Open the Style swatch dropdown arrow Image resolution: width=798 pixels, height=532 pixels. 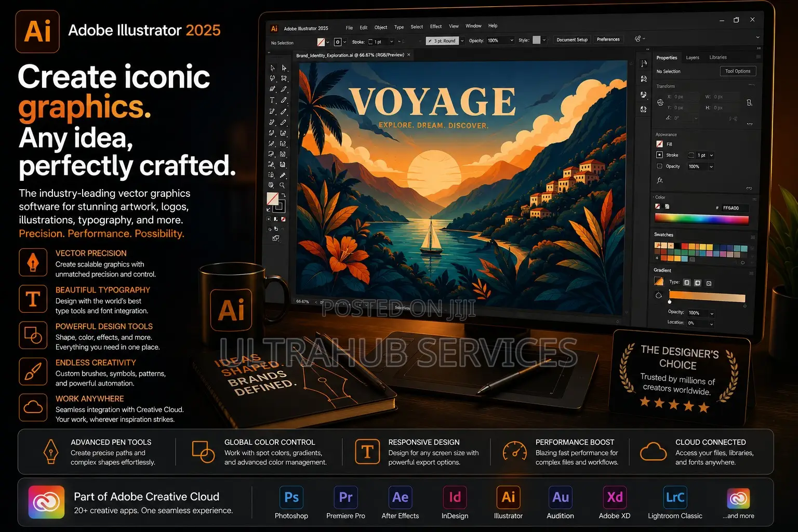tap(544, 40)
